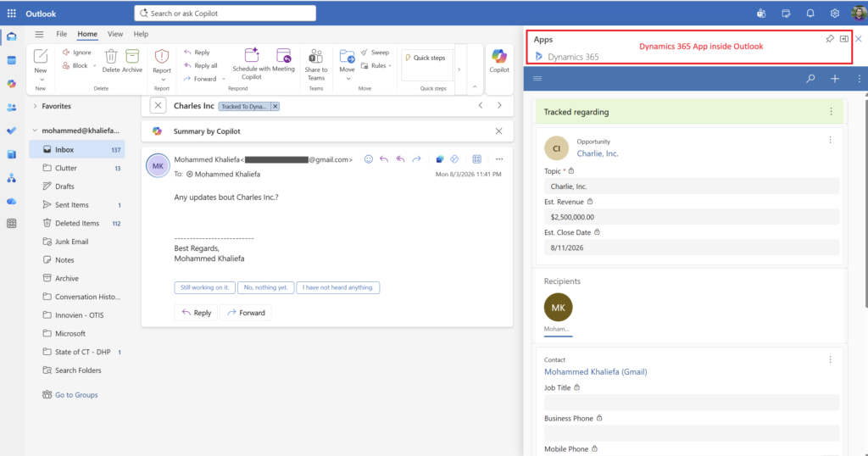Select the Inbox folder
The image size is (868, 456).
[x=77, y=149]
